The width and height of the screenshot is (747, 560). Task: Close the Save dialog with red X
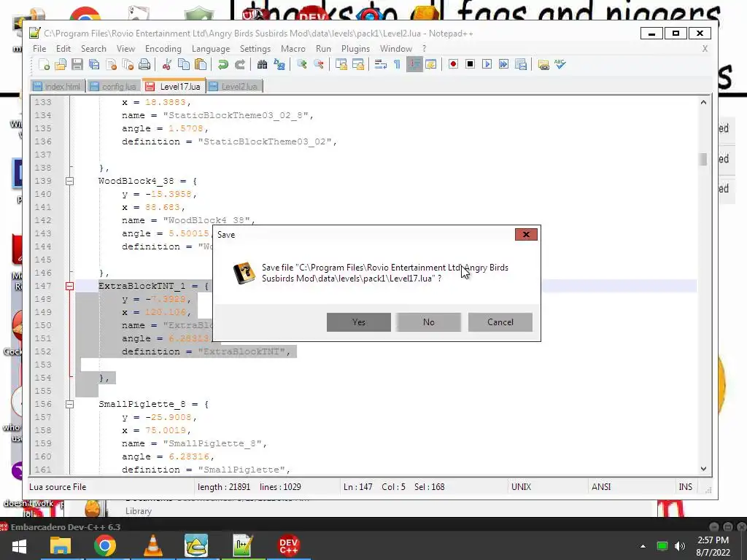(x=526, y=234)
